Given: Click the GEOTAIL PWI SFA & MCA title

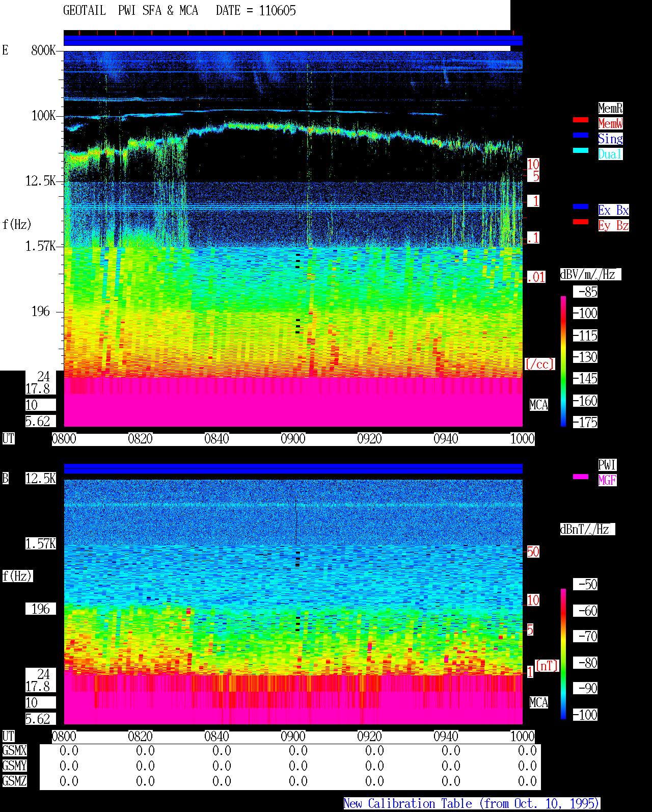Looking at the screenshot, I should click(x=130, y=11).
